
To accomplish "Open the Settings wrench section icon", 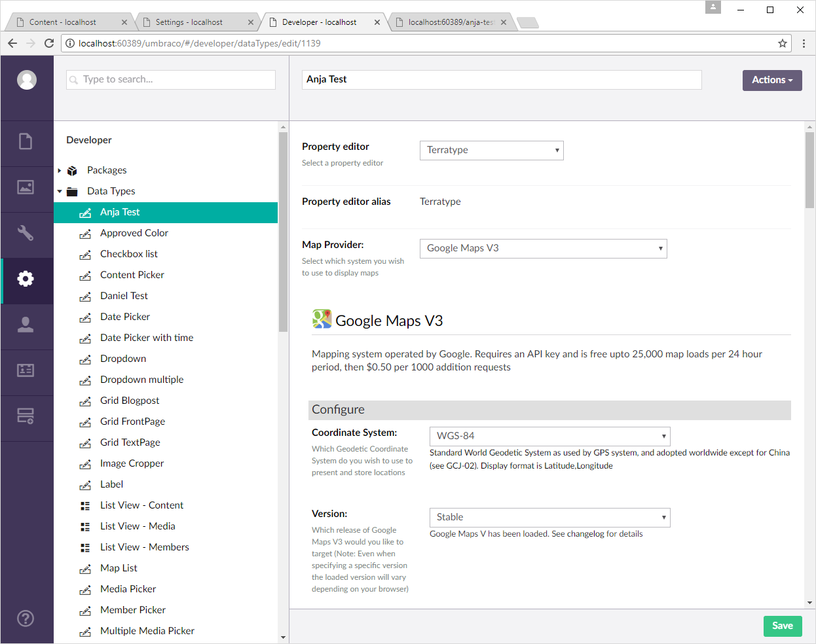I will click(x=26, y=233).
